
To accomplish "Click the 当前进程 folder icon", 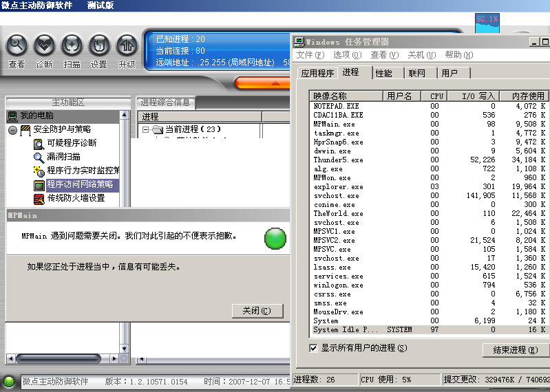I will 158,129.
